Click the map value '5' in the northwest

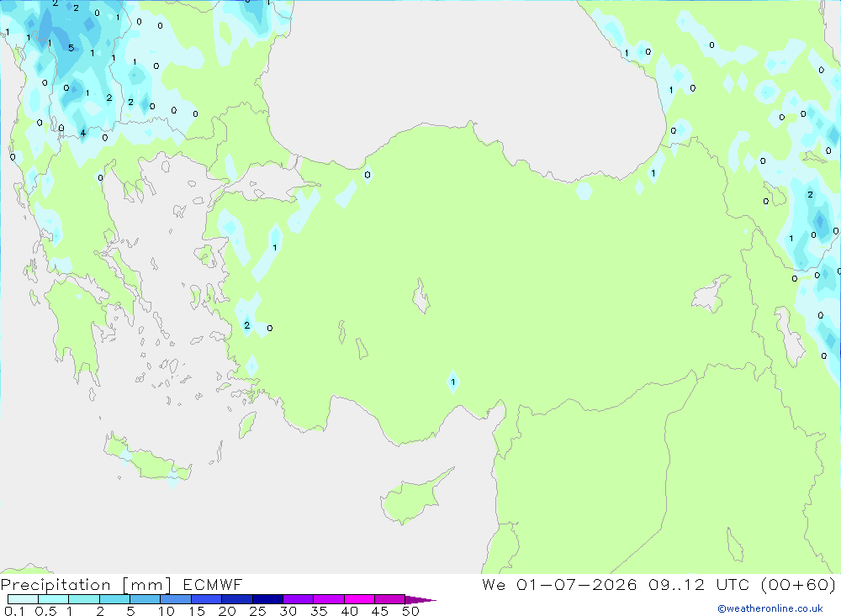[71, 48]
